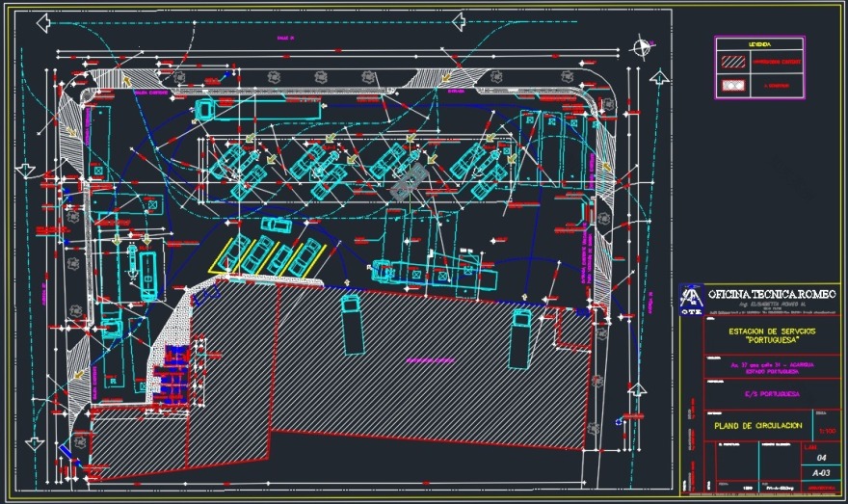Select the OFICINA TECNICA ROMEO title text
848x504 pixels.
click(772, 294)
